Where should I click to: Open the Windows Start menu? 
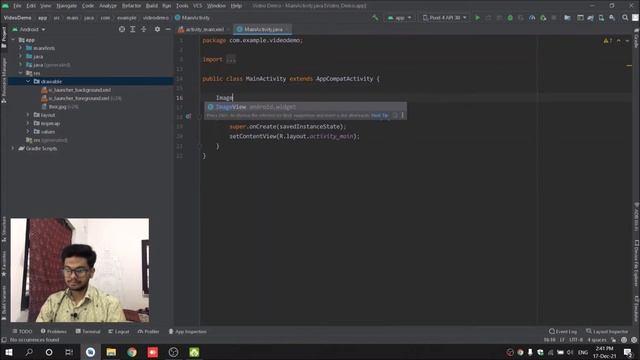8,352
